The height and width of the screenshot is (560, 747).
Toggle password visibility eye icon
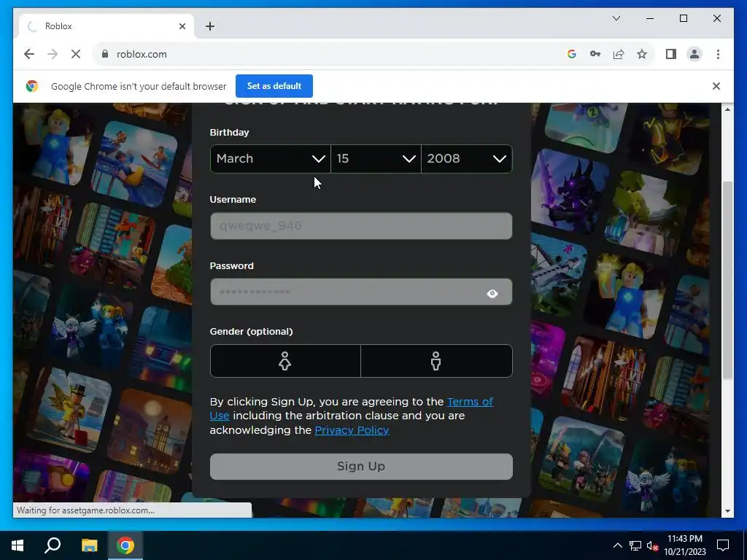click(492, 293)
